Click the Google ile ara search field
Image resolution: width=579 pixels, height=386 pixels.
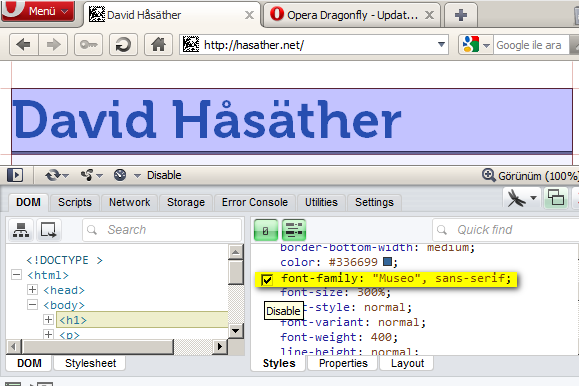pyautogui.click(x=532, y=45)
